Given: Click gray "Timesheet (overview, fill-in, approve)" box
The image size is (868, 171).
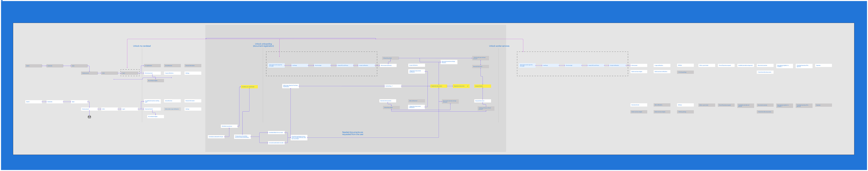Looking at the screenshot, I should (x=804, y=106).
